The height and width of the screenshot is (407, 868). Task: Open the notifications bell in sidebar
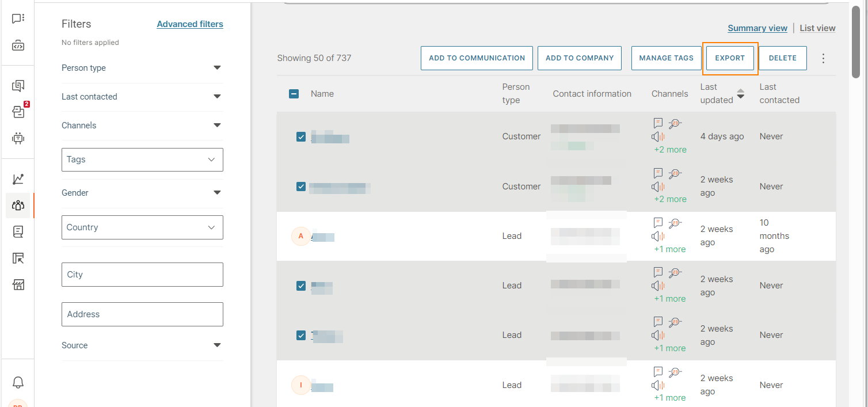[18, 382]
